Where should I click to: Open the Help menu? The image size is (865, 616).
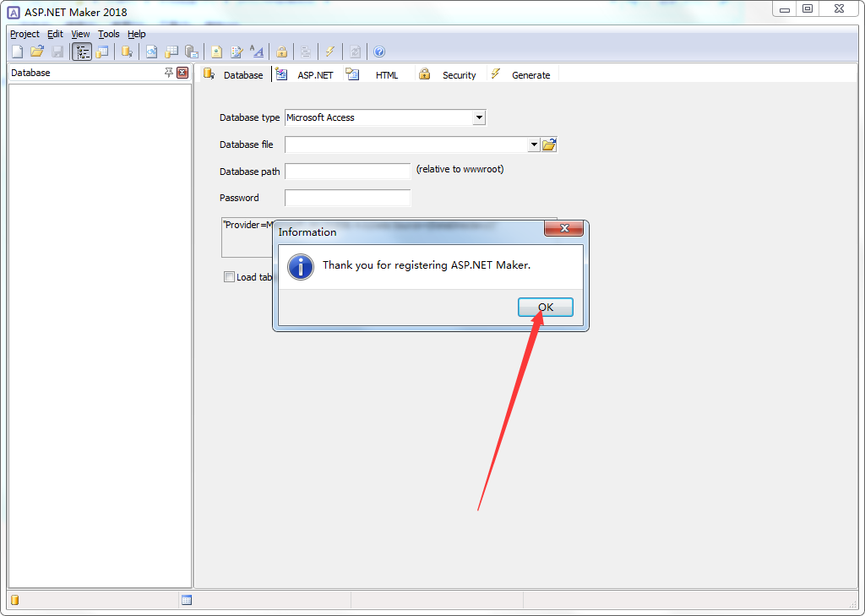(x=137, y=34)
